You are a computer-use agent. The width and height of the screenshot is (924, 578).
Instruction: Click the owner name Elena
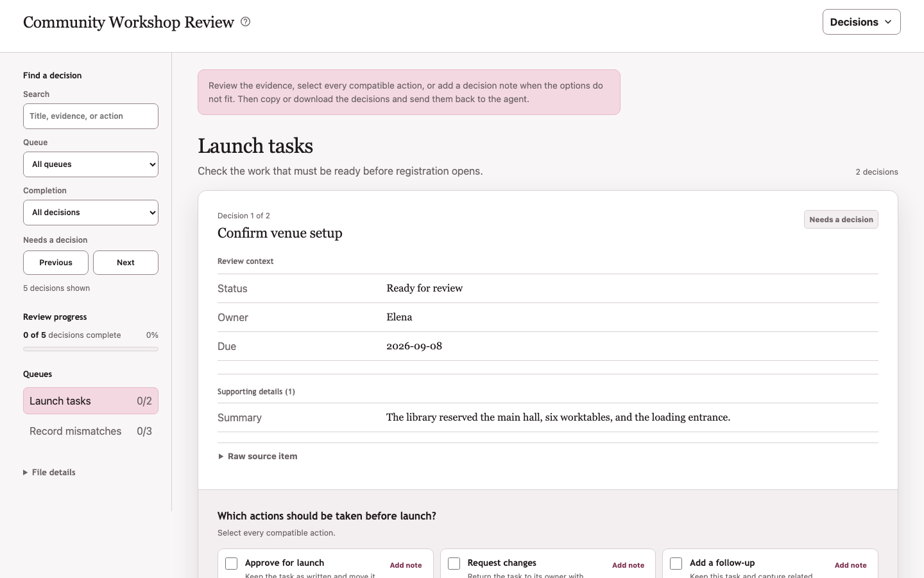[399, 317]
